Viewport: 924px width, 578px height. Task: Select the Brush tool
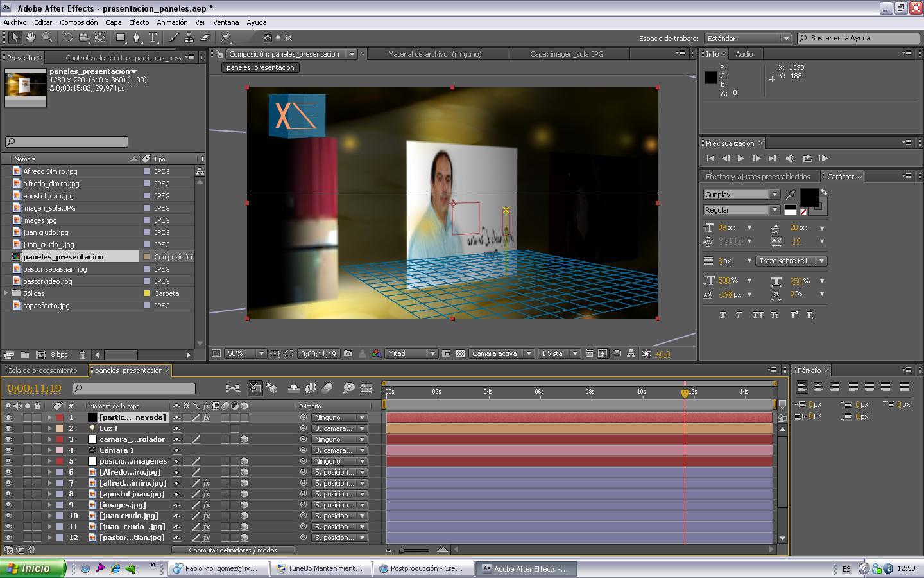[x=173, y=38]
